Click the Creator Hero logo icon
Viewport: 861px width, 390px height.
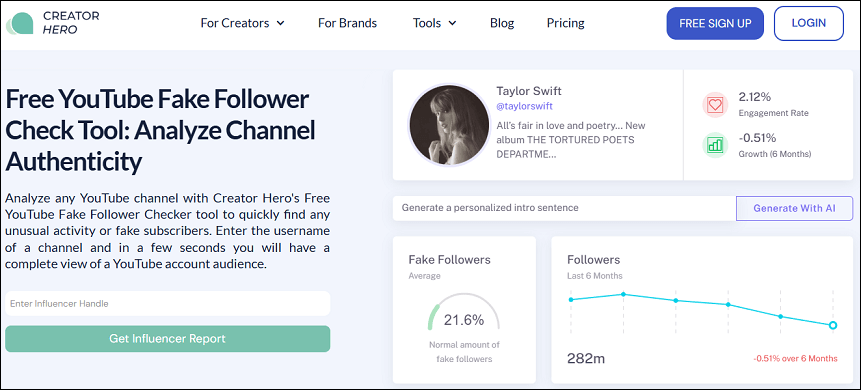[20, 24]
